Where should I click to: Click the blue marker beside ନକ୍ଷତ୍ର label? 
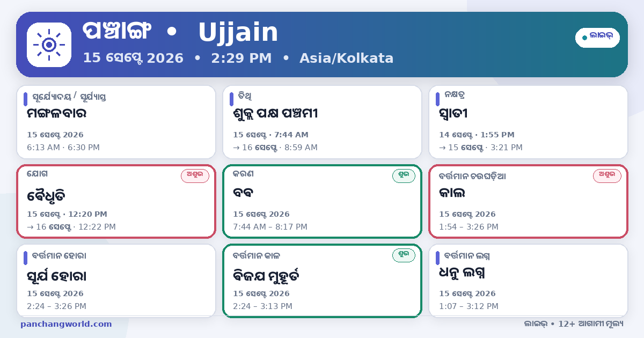[437, 99]
